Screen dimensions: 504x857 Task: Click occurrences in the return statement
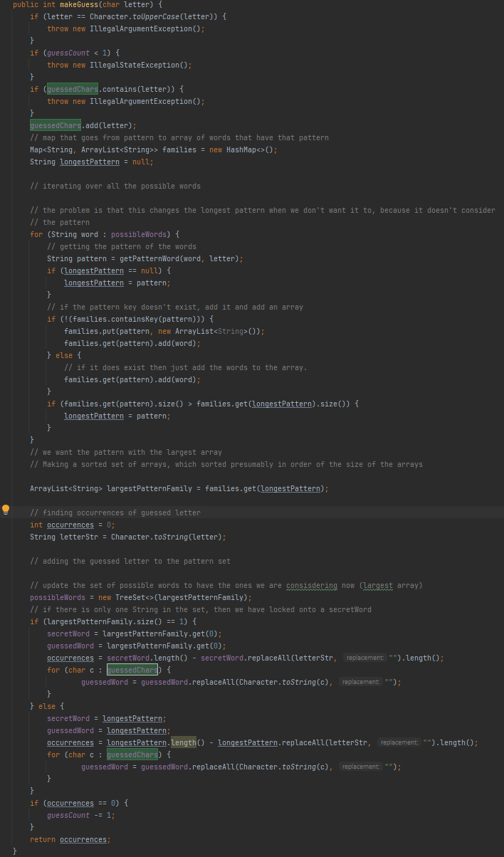click(x=84, y=839)
